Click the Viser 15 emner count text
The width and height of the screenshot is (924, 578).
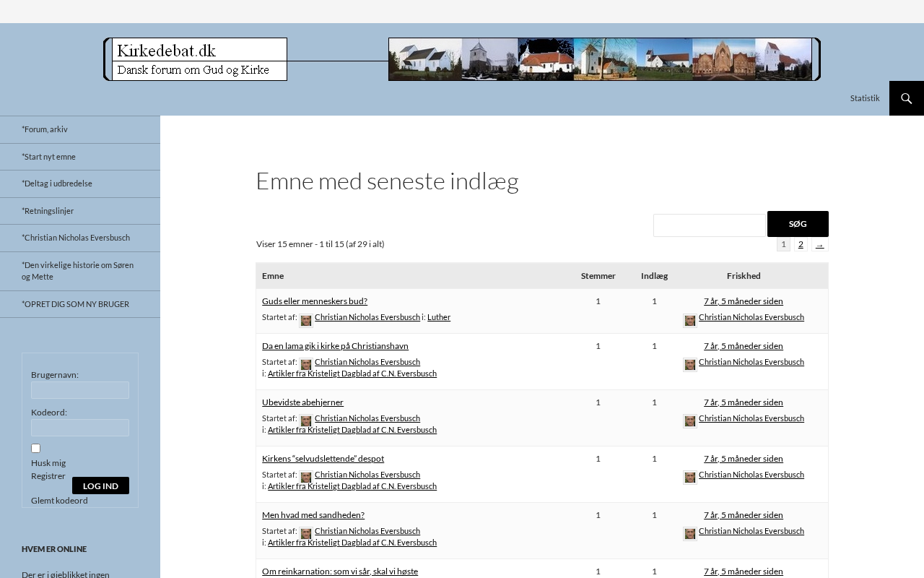point(321,244)
